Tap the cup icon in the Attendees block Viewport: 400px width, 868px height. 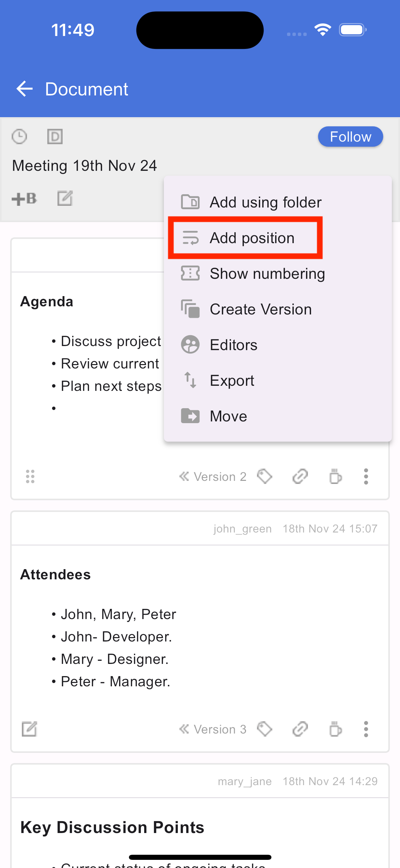336,729
